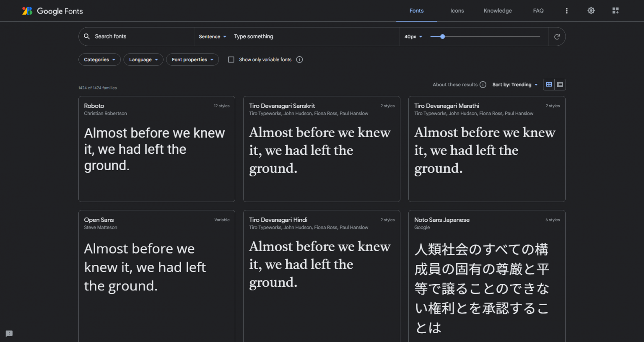Image resolution: width=644 pixels, height=342 pixels.
Task: Open Noto Sans Japanese font title
Action: pos(442,220)
